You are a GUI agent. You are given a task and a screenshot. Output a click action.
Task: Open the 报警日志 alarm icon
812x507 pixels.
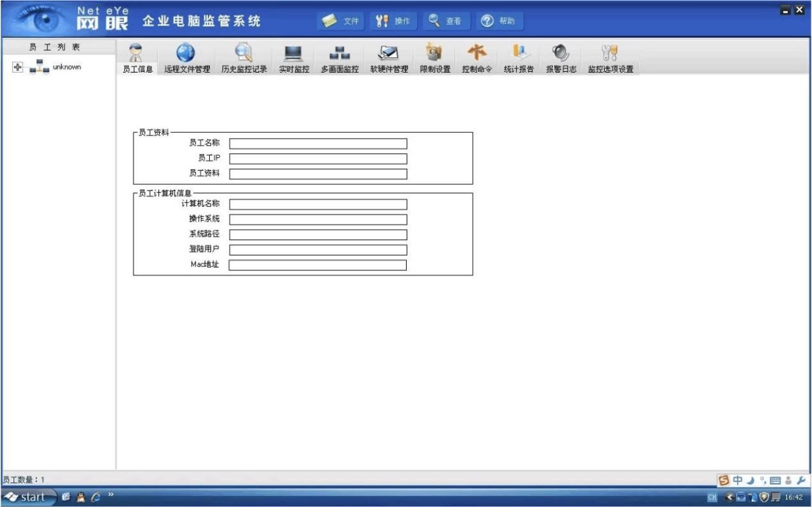[561, 53]
